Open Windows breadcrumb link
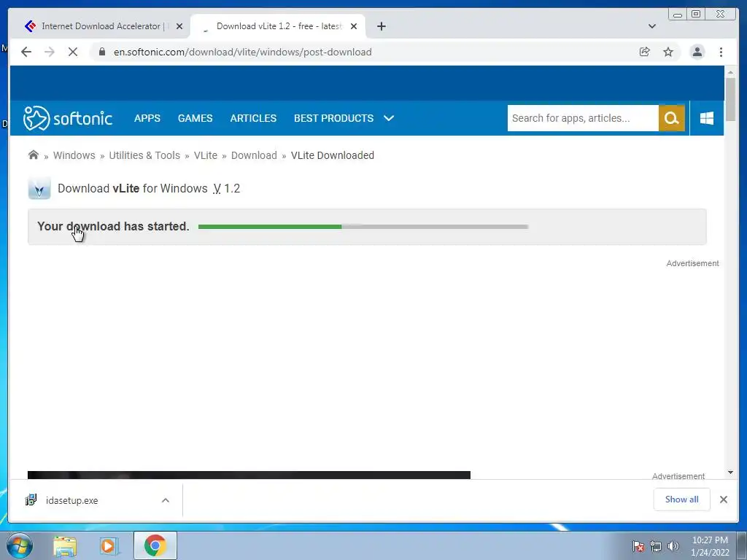747x560 pixels. tap(74, 155)
